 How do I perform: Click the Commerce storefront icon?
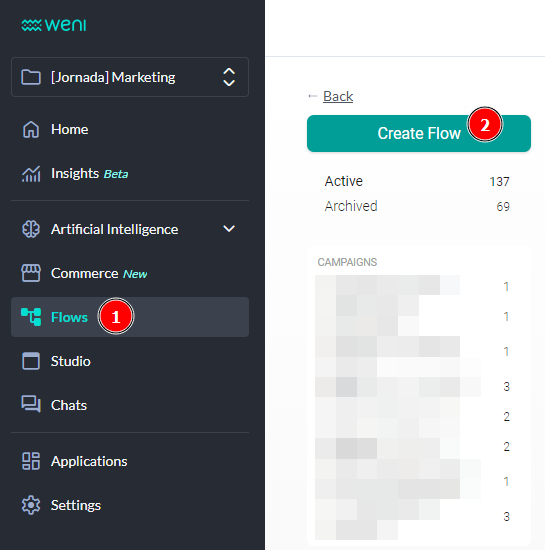(x=31, y=273)
